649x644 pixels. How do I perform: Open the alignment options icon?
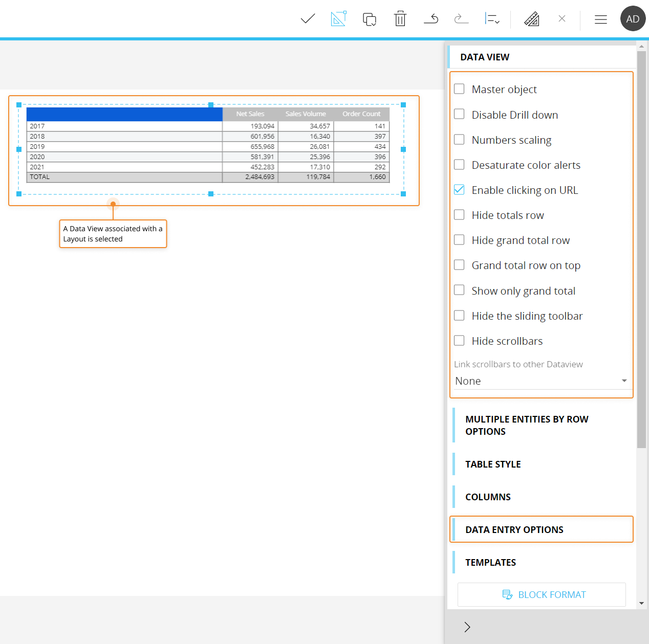[492, 18]
